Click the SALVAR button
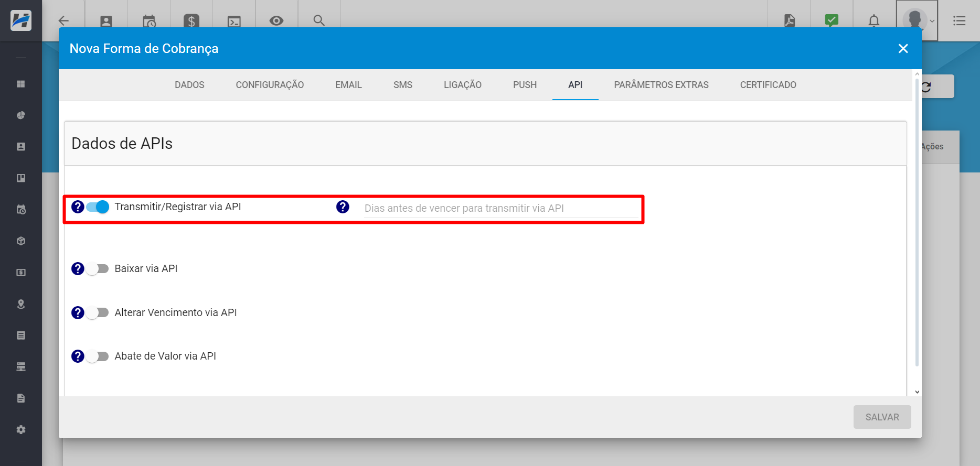The width and height of the screenshot is (980, 466). tap(882, 417)
